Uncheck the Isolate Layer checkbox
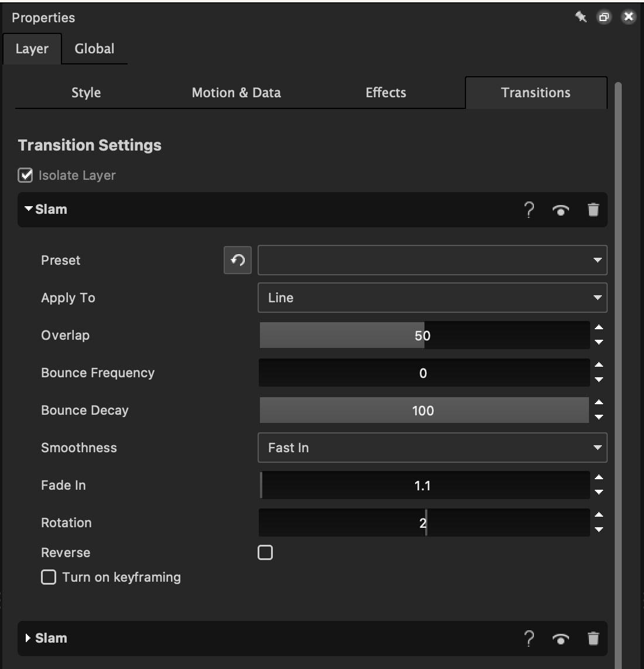This screenshot has width=644, height=669. 25,175
